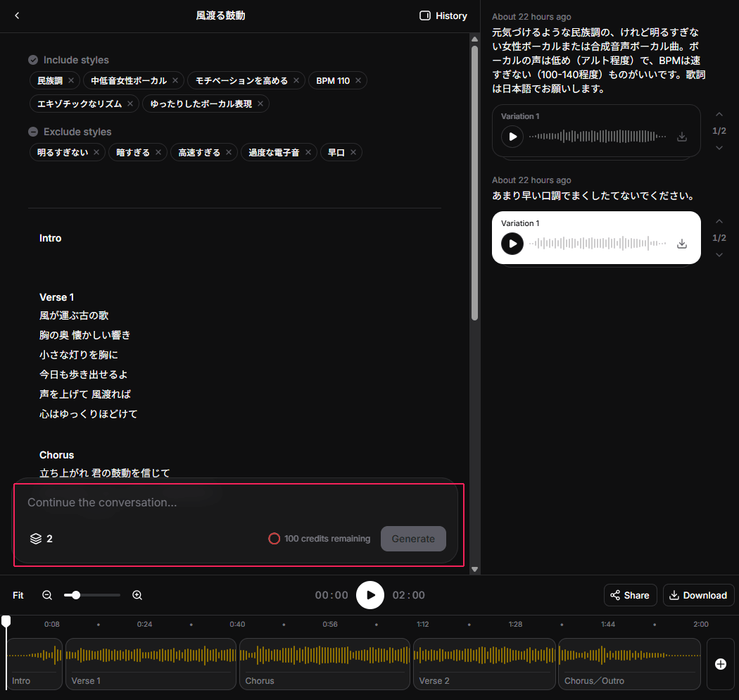739x700 pixels.
Task: Remove the 中低音女性ボーカル style tag
Action: pos(175,80)
